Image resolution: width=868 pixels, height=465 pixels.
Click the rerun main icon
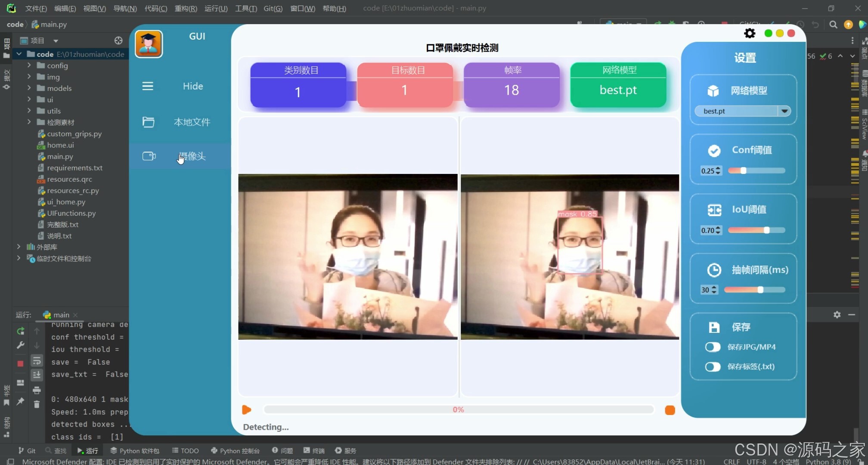point(20,331)
